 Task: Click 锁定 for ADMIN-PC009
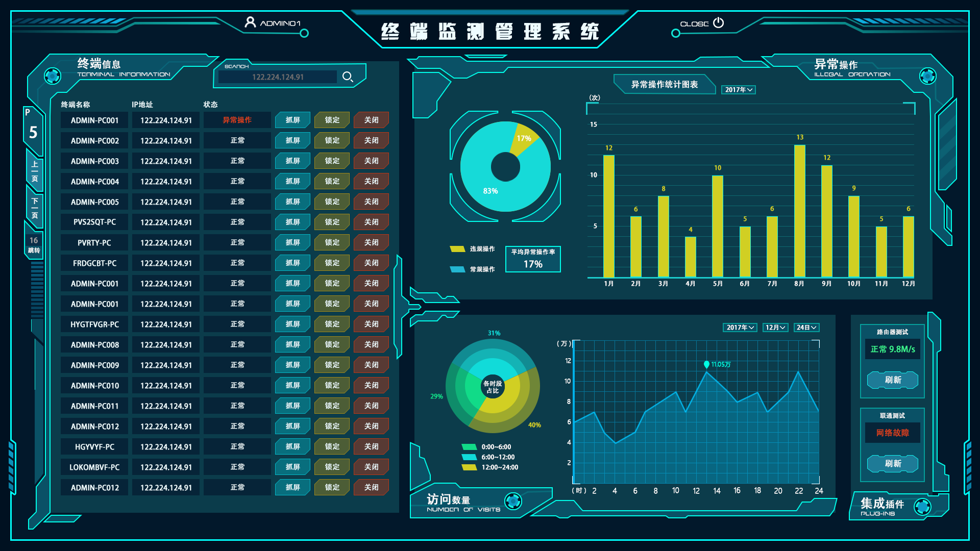coord(332,365)
